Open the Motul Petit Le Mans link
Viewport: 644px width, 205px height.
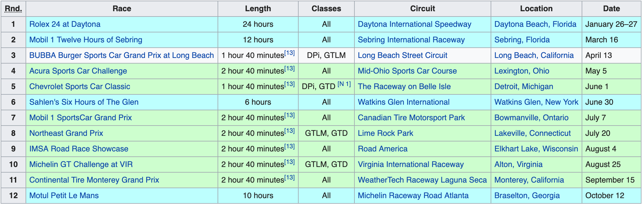pos(64,196)
